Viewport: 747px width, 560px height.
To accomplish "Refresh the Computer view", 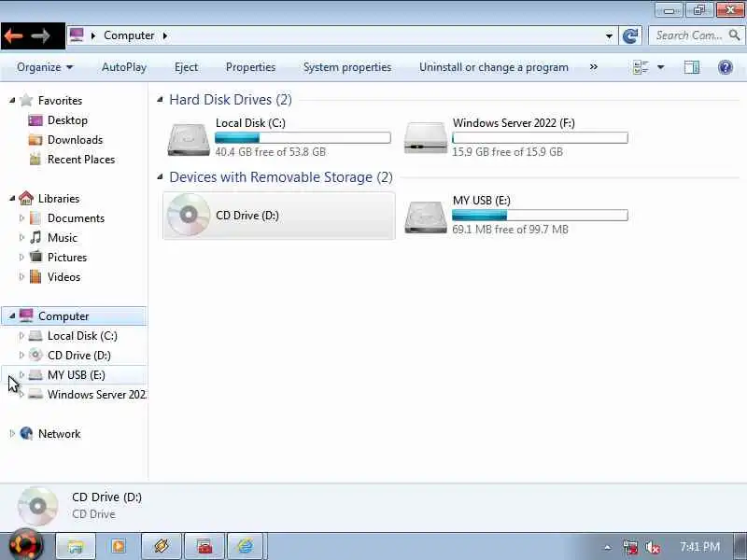I will coord(629,35).
